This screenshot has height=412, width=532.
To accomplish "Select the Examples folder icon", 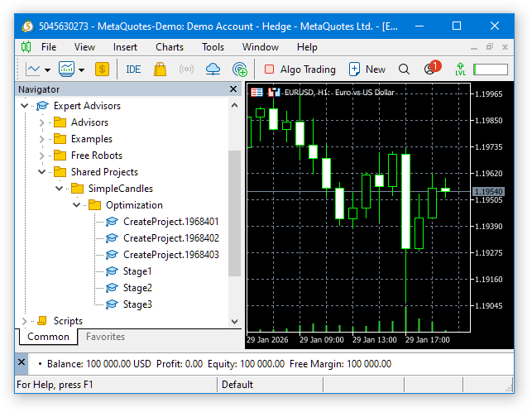I will [60, 138].
